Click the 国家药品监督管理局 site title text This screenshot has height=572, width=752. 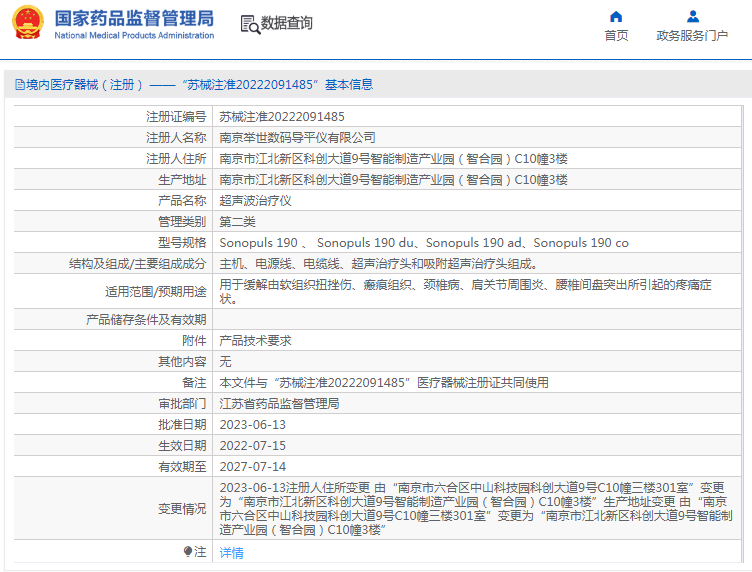(x=133, y=18)
